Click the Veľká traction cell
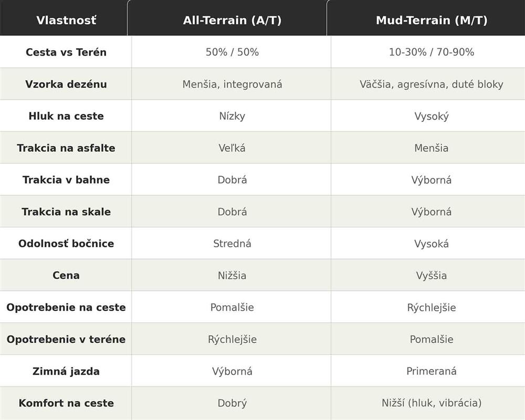525x420 pixels. (x=232, y=148)
